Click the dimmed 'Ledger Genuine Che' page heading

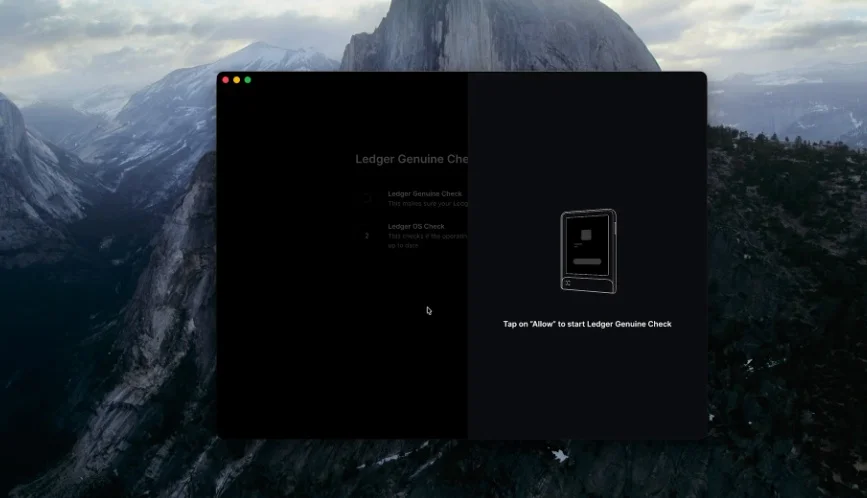[x=411, y=159]
